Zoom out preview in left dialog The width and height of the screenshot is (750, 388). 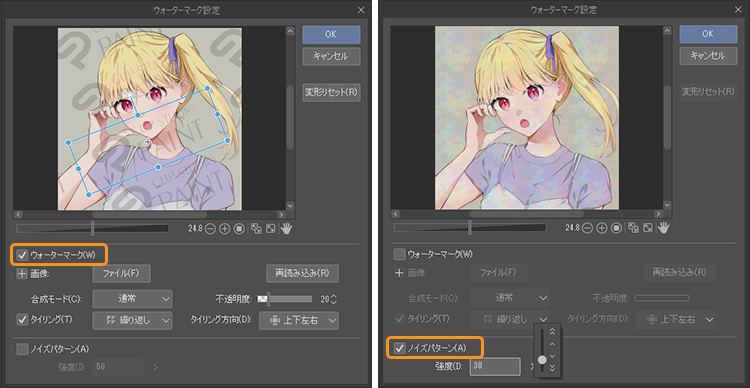210,229
